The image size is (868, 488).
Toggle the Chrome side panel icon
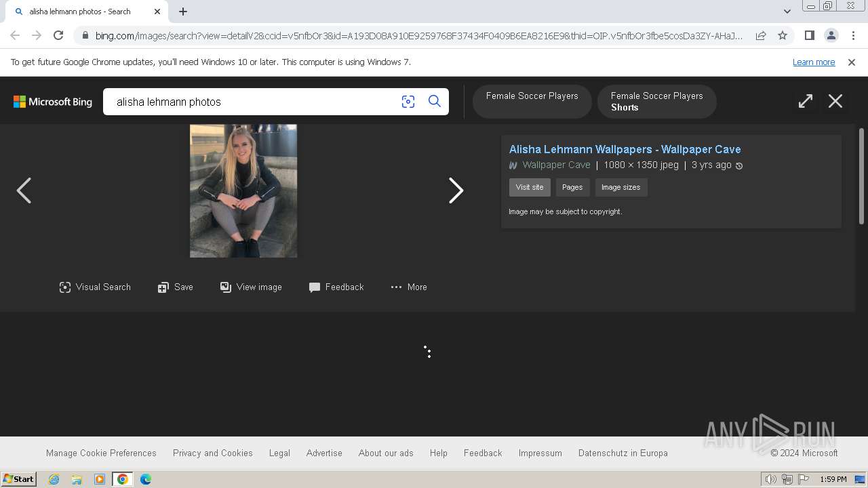tap(809, 35)
